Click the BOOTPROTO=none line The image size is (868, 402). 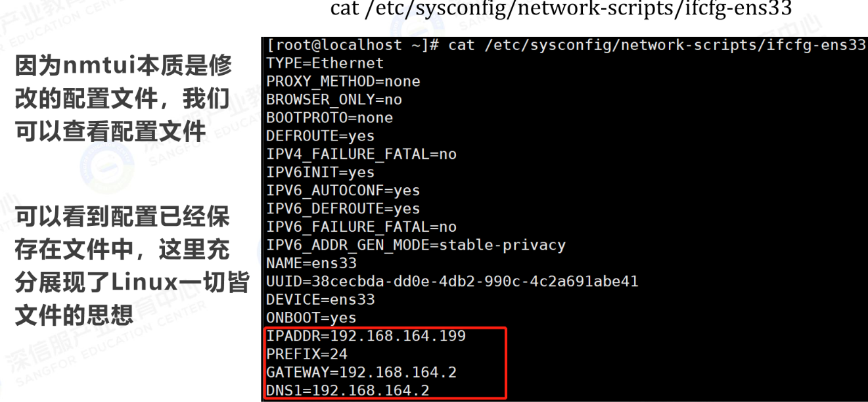pos(329,118)
